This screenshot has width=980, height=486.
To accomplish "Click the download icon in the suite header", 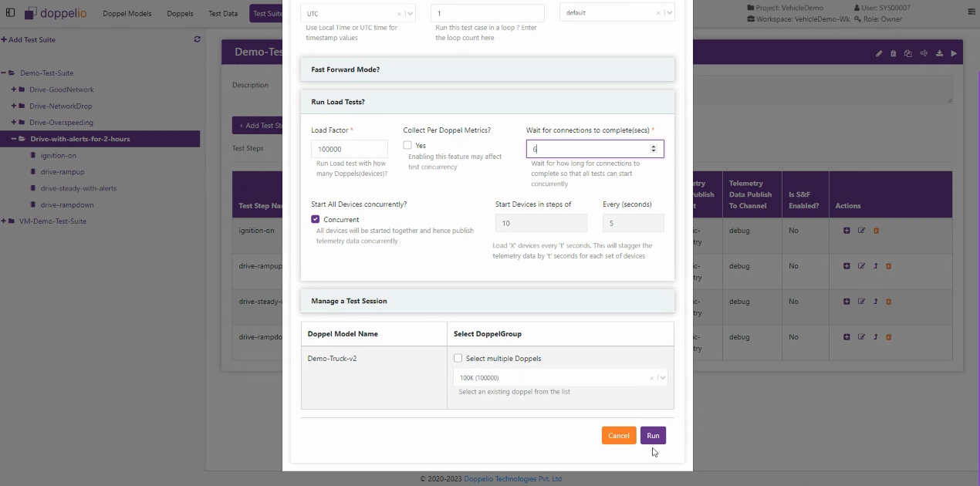I will [x=939, y=53].
